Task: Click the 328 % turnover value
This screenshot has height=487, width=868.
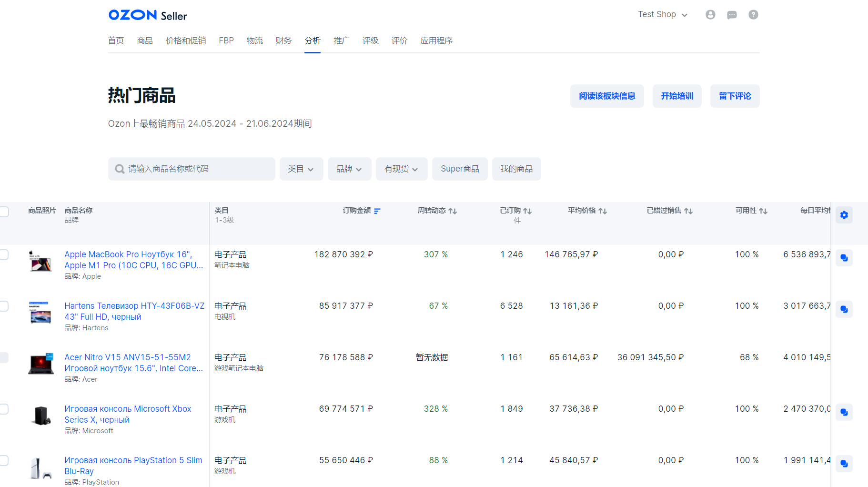Action: (x=436, y=409)
